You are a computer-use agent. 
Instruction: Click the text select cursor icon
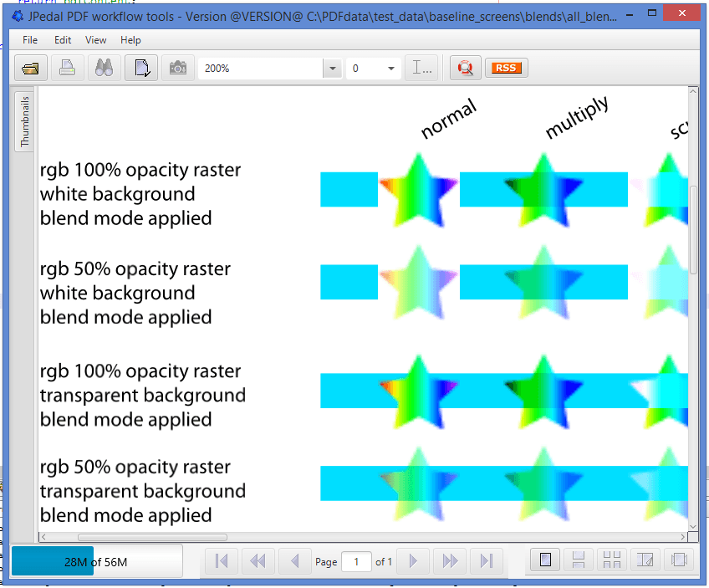click(419, 69)
